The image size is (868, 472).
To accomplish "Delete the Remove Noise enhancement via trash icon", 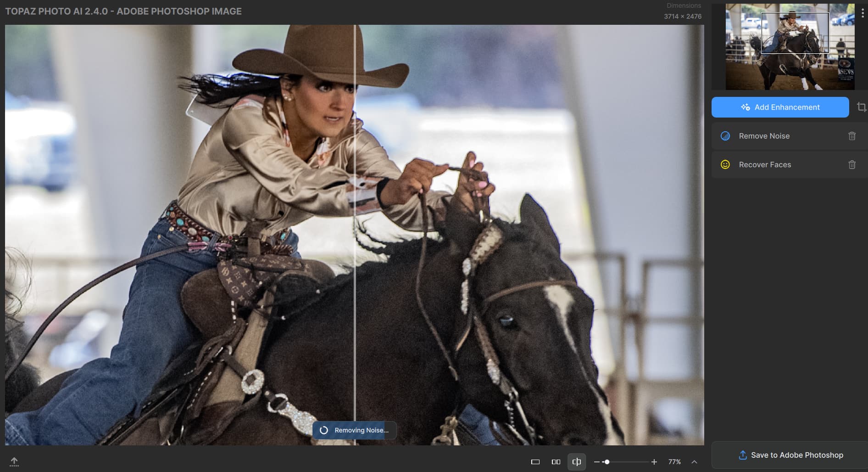I will [852, 136].
